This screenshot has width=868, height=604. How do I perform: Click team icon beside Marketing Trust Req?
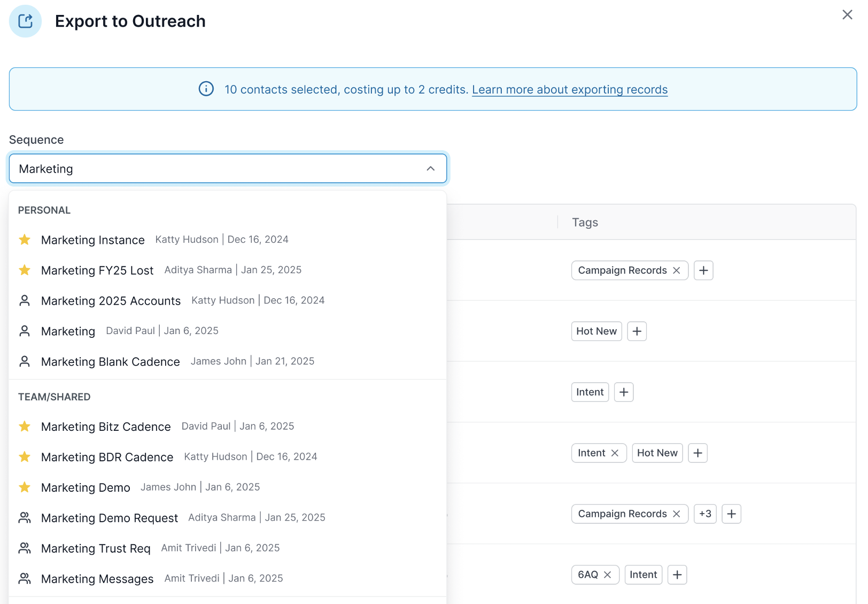point(25,548)
